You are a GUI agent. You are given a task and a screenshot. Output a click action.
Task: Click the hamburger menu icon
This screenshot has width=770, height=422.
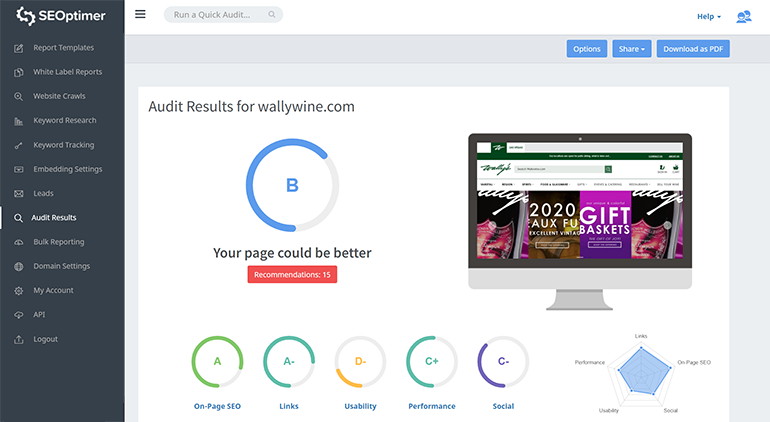(x=140, y=15)
